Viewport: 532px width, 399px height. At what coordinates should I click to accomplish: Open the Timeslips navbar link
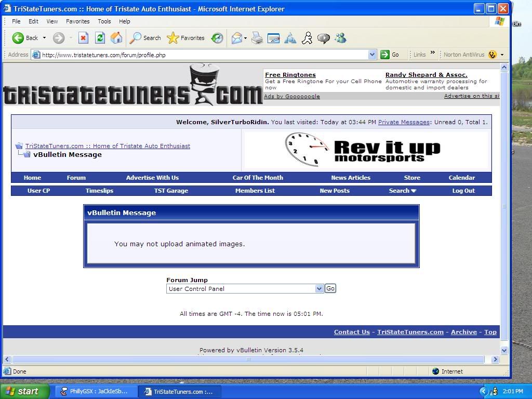pyautogui.click(x=99, y=191)
